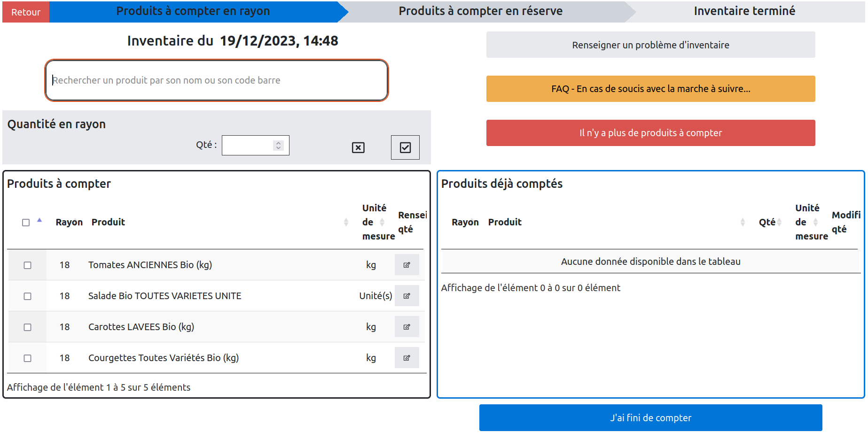Click 'J'ai fini de compter' button
This screenshot has width=868, height=440.
pyautogui.click(x=650, y=417)
